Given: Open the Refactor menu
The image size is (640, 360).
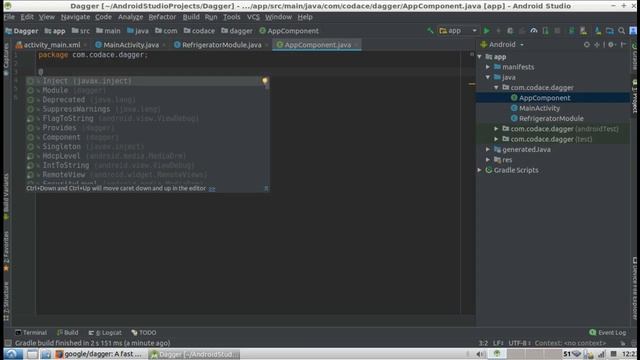Looking at the screenshot, I should [x=162, y=17].
